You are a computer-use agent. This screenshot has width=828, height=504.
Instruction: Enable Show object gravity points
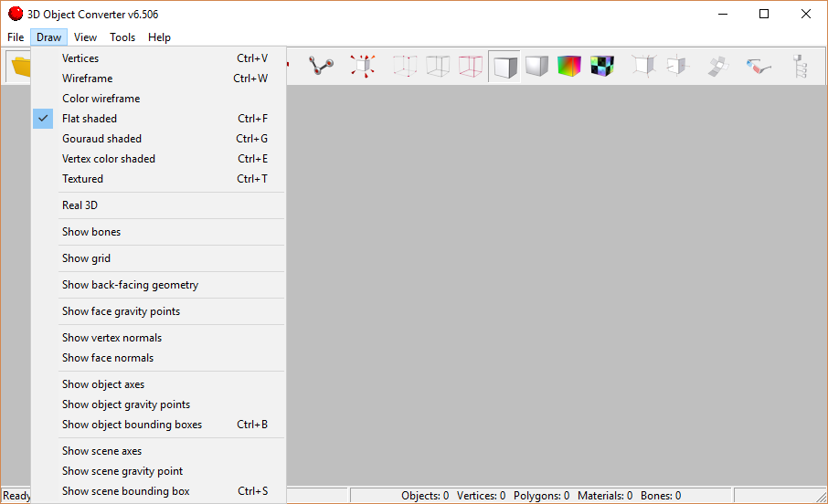click(x=158, y=404)
